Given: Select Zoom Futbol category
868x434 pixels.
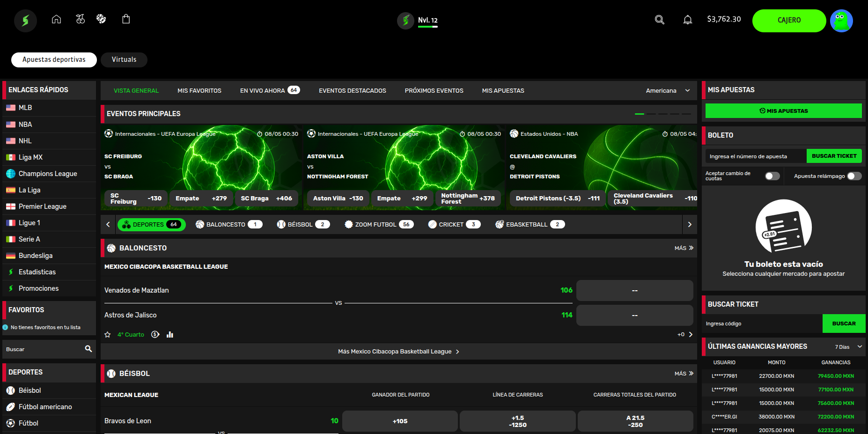Looking at the screenshot, I should (379, 225).
